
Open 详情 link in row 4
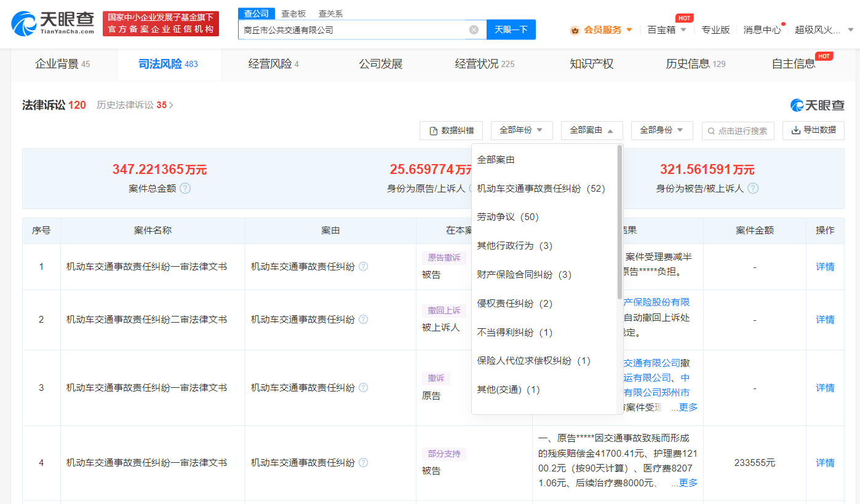pos(824,462)
